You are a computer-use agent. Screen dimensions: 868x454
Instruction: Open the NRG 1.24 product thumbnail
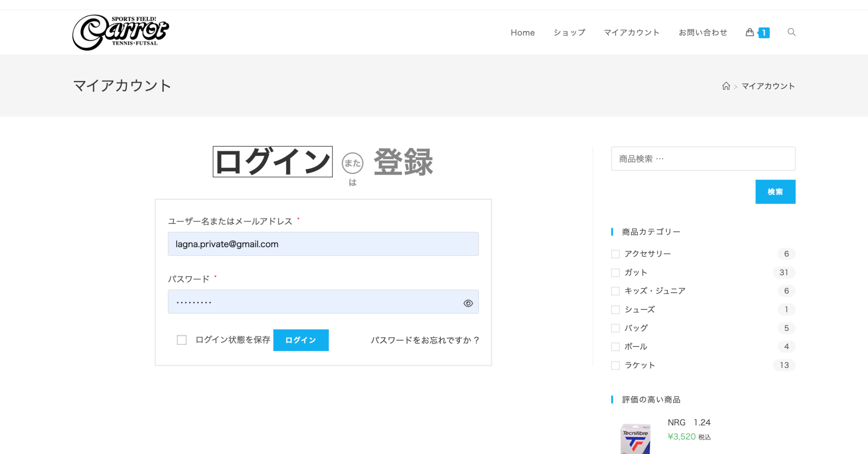click(x=635, y=439)
